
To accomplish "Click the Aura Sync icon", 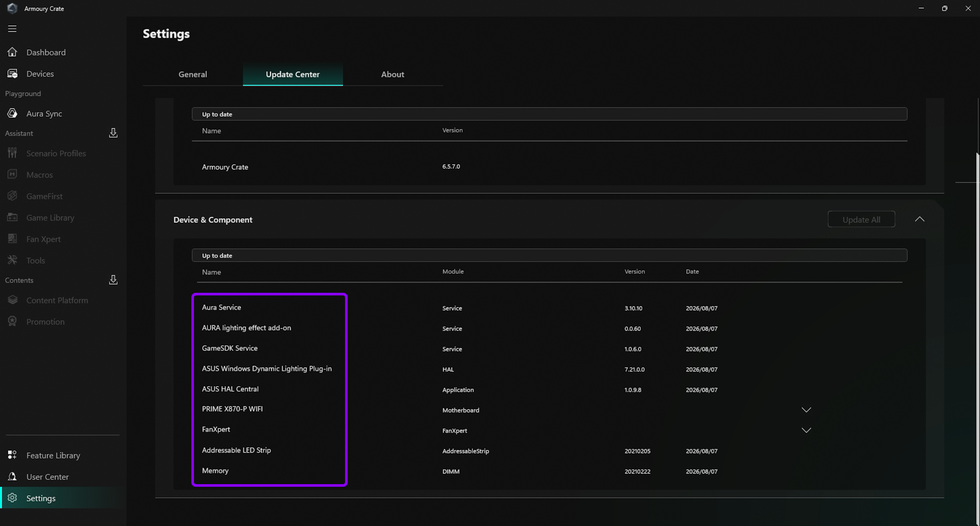I will [12, 113].
